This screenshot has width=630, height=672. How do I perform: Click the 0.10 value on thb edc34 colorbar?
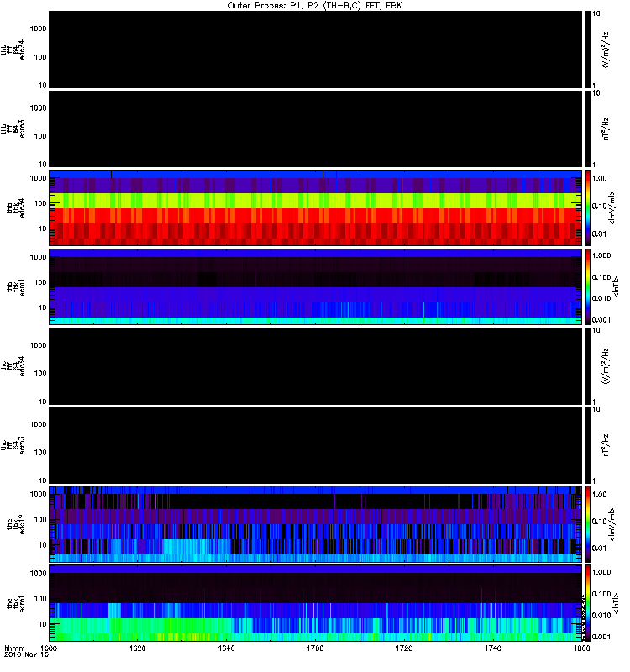(x=599, y=206)
